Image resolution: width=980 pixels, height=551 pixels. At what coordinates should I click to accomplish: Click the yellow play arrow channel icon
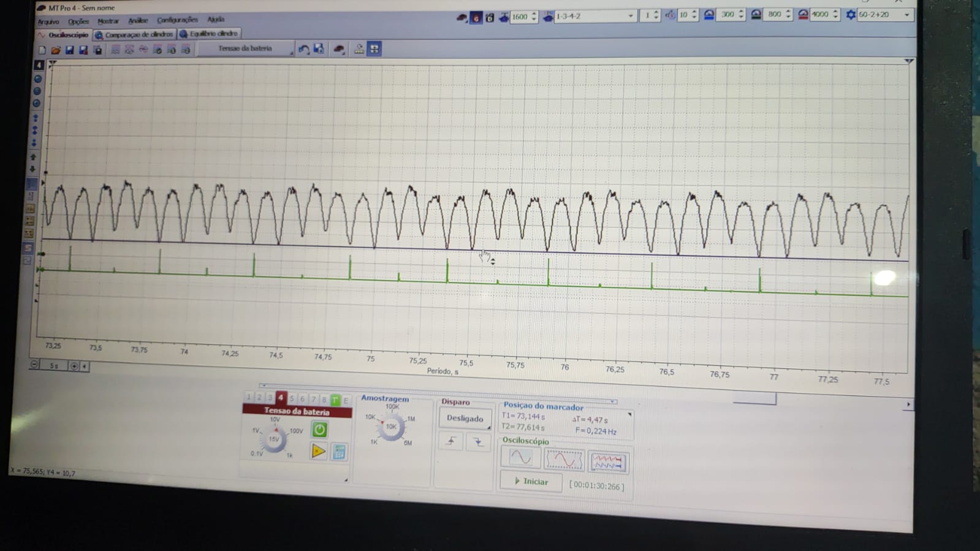pyautogui.click(x=318, y=452)
